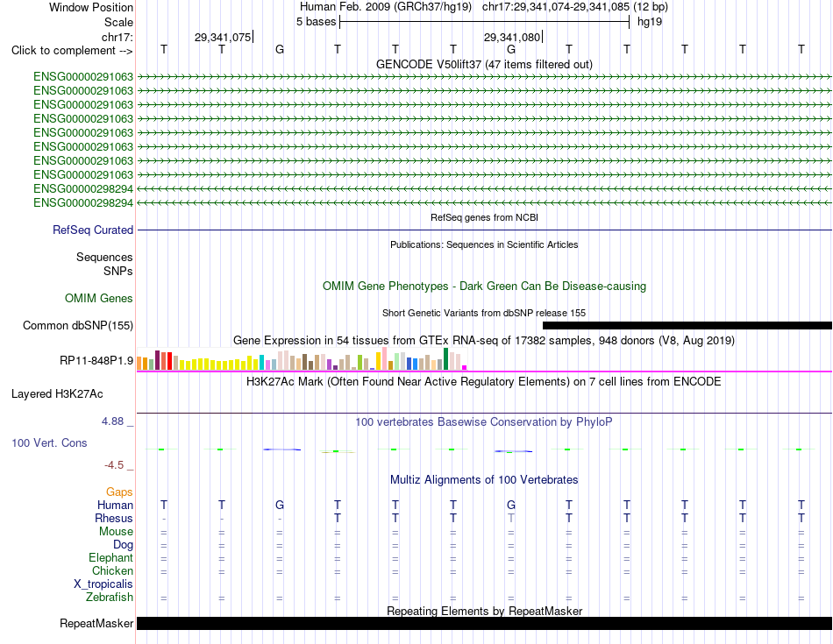Click the "Sequences" subtrack label
The image size is (833, 644).
[x=104, y=257]
